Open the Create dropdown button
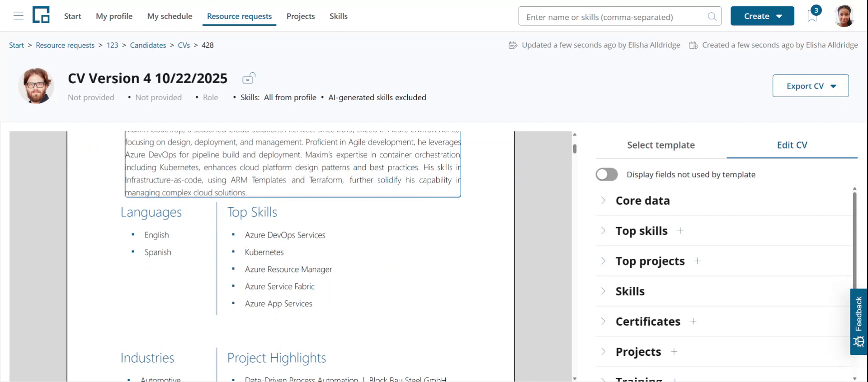 [762, 16]
